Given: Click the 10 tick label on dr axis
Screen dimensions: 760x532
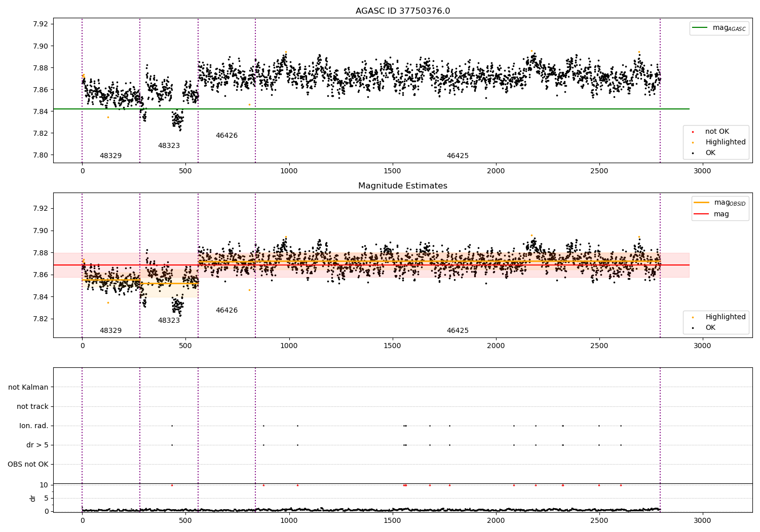Looking at the screenshot, I should [44, 485].
